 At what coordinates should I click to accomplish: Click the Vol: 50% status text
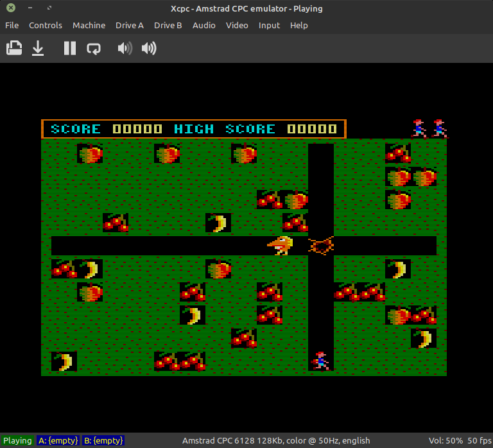pos(445,440)
